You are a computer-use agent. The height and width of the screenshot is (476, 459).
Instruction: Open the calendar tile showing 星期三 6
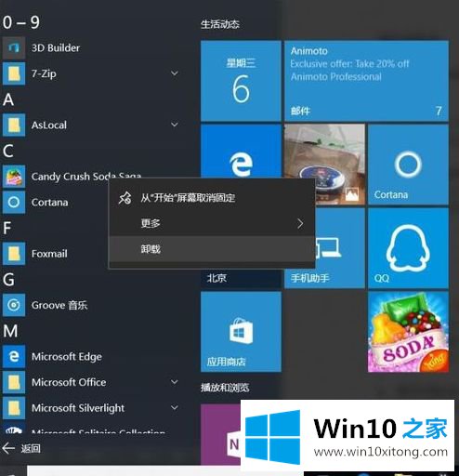tap(241, 81)
